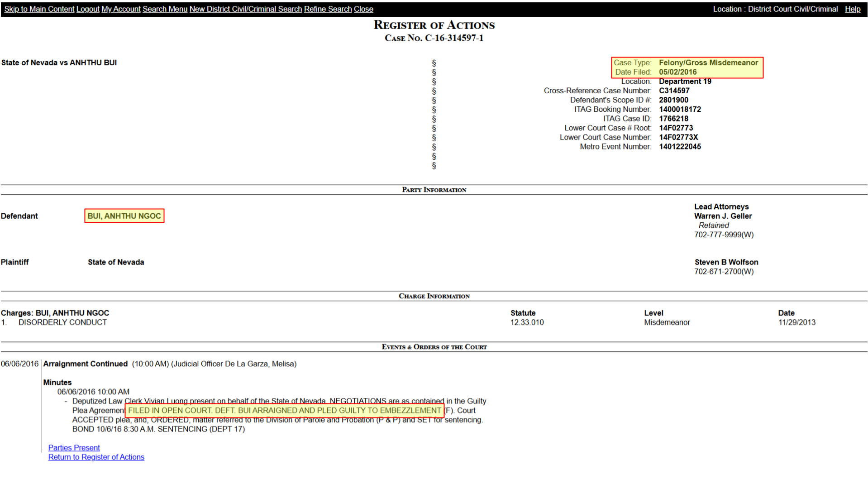Image resolution: width=868 pixels, height=489 pixels.
Task: Click the DISORDERLY CONDUCT charge entry
Action: coord(62,322)
